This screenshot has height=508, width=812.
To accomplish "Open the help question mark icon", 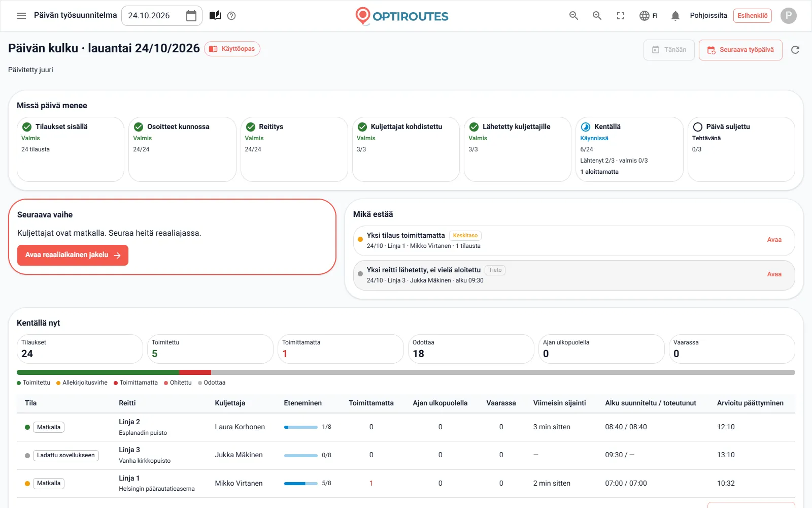I will (231, 16).
